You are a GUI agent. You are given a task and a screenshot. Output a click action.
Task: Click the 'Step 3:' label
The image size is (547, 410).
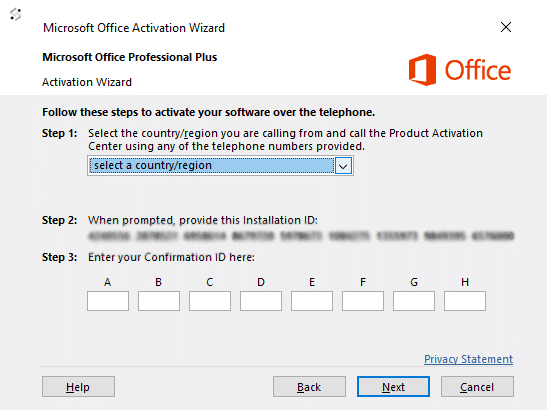pyautogui.click(x=59, y=257)
